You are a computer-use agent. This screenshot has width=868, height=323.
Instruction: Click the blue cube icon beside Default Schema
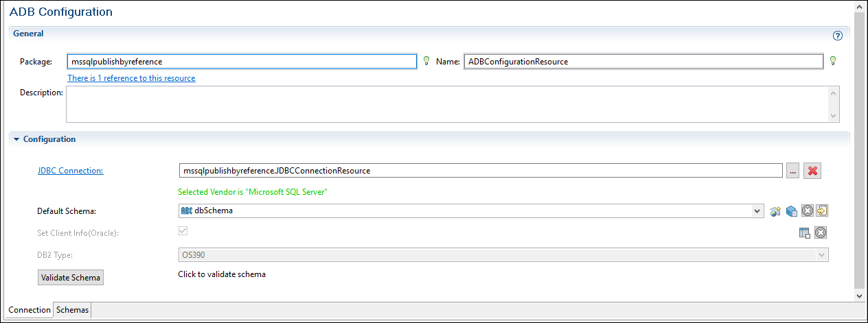click(792, 211)
